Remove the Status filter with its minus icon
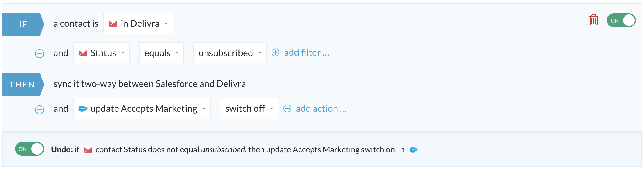Screen dimensions: 644x172 pos(39,54)
